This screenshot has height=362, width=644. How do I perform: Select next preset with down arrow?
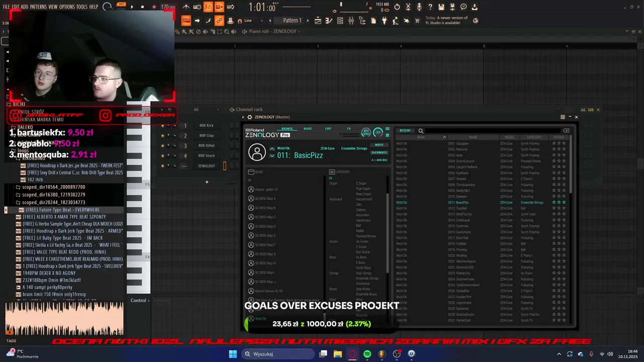pyautogui.click(x=272, y=155)
